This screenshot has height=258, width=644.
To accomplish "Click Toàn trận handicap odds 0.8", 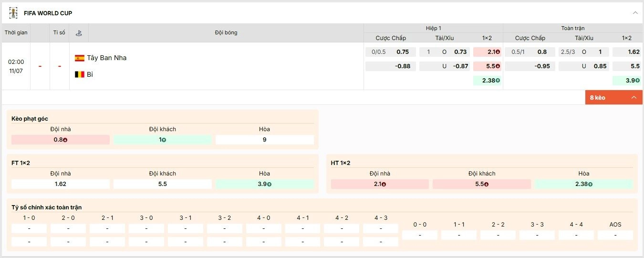I will pos(530,52).
